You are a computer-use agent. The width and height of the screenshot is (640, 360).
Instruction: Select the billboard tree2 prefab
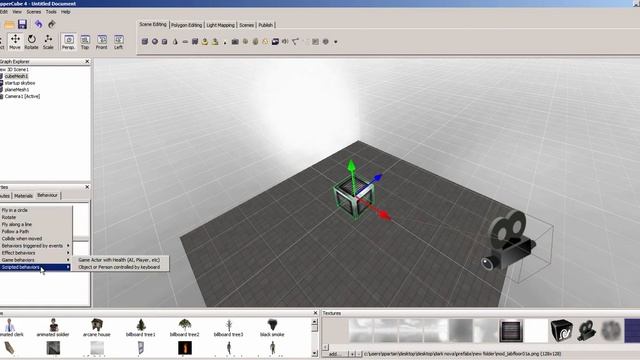pyautogui.click(x=184, y=327)
